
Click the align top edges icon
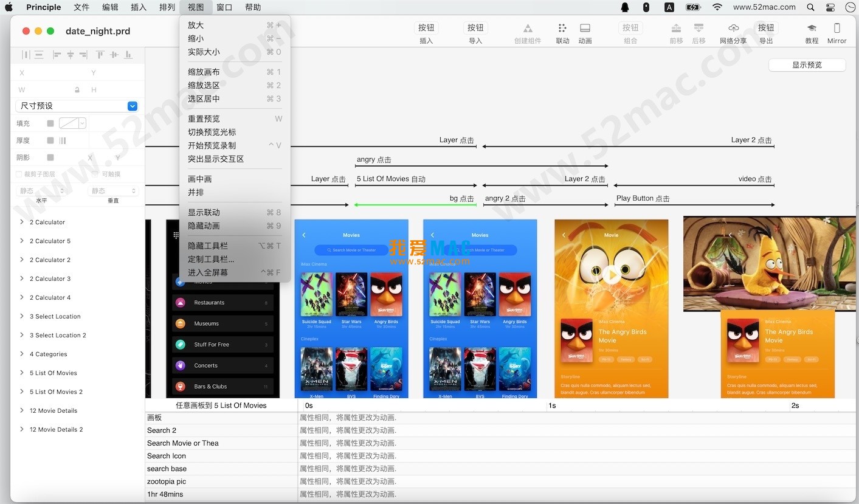pyautogui.click(x=100, y=55)
